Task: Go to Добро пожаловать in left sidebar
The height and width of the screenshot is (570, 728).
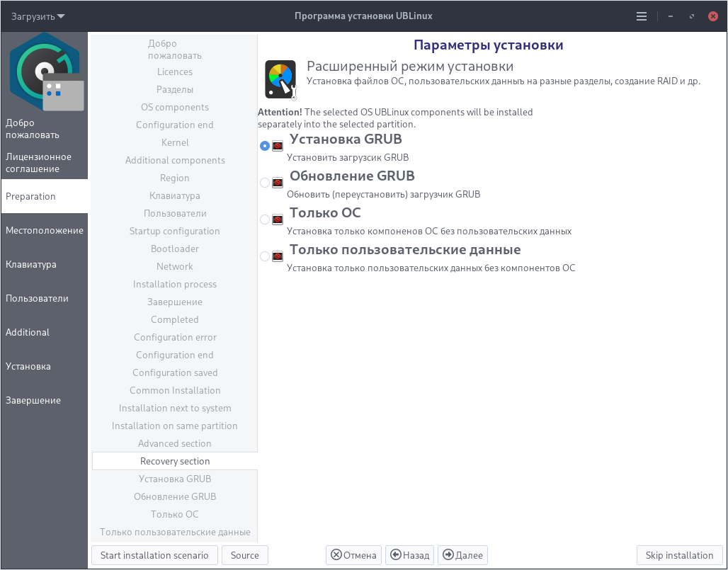Action: pos(44,129)
